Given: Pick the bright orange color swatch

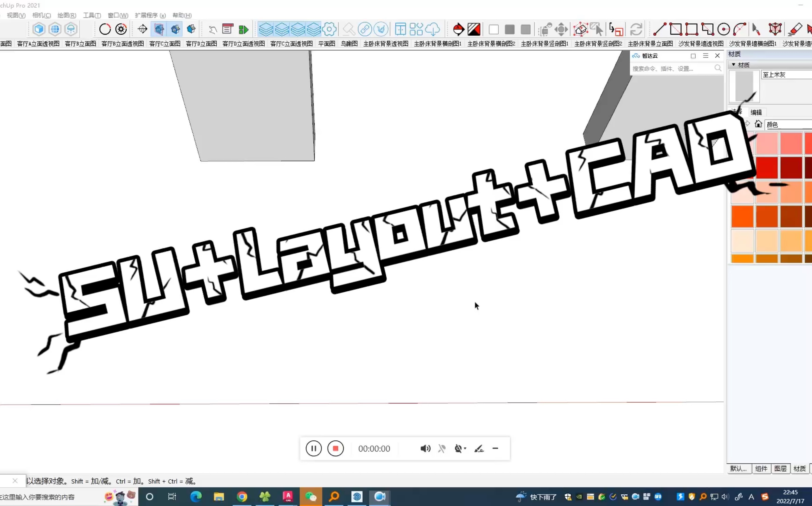Looking at the screenshot, I should click(742, 216).
